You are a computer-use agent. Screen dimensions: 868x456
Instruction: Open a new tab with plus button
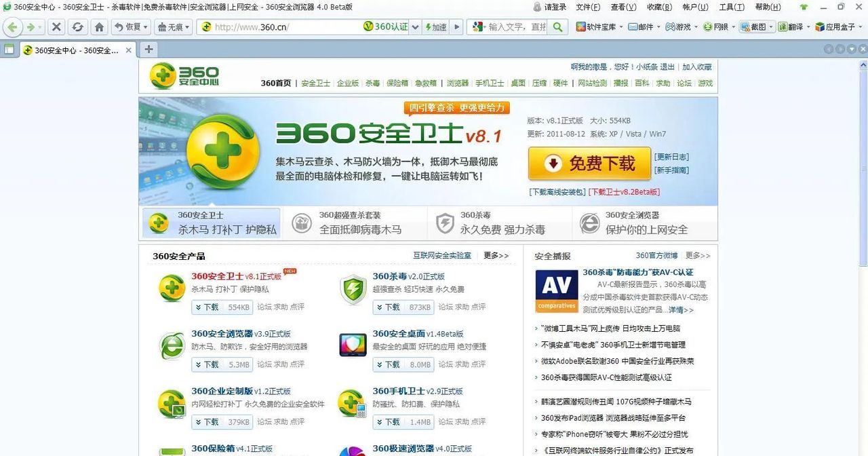[x=149, y=50]
